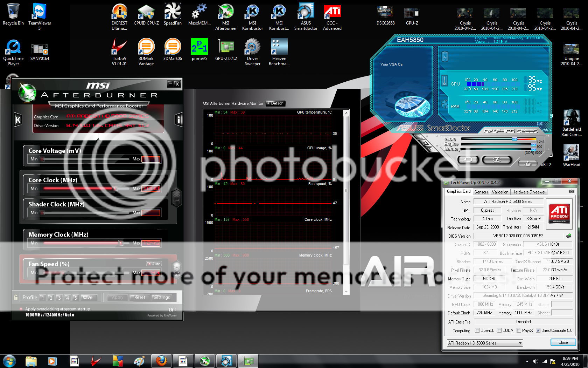The height and width of the screenshot is (368, 588).
Task: Open Afterburner Settings
Action: (161, 297)
